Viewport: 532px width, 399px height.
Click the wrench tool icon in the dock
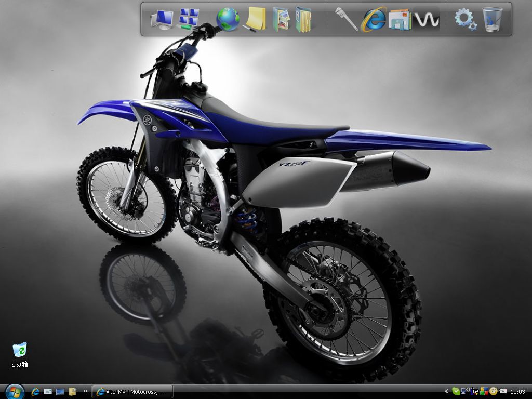pos(347,19)
